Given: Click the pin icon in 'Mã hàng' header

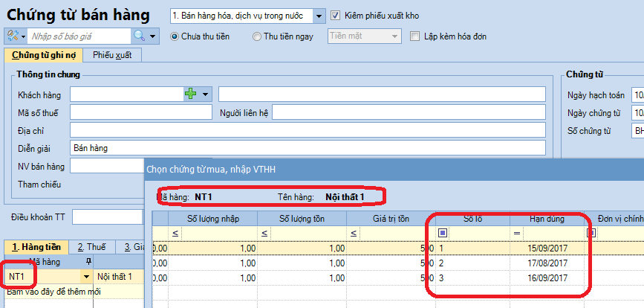Looking at the screenshot, I should point(88,262).
